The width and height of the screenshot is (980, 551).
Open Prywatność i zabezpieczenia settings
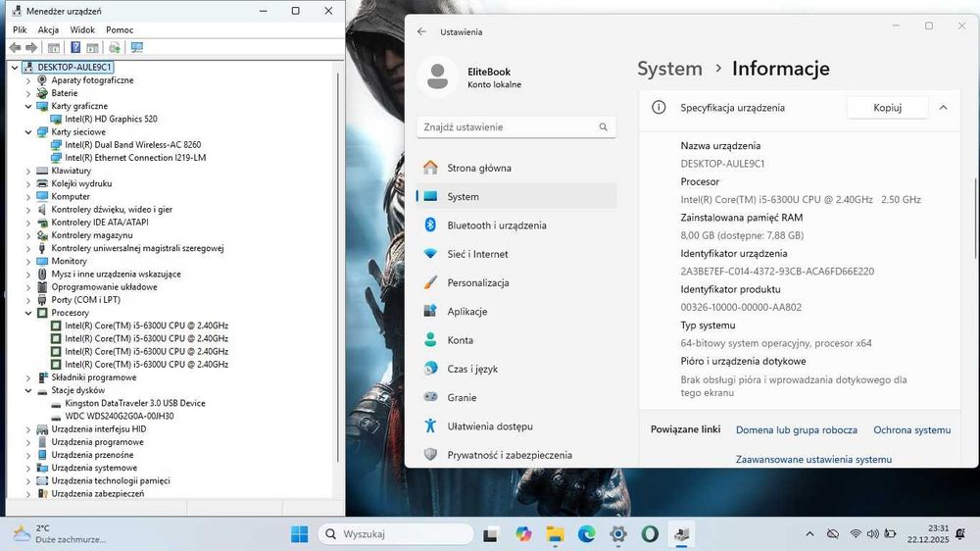pos(516,455)
